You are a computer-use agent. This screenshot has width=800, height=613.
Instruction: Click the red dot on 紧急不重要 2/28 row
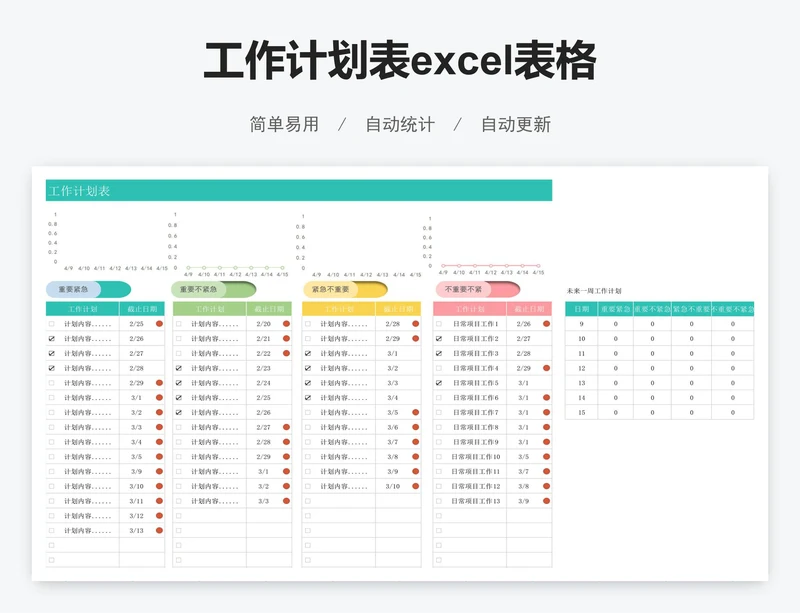pyautogui.click(x=415, y=324)
